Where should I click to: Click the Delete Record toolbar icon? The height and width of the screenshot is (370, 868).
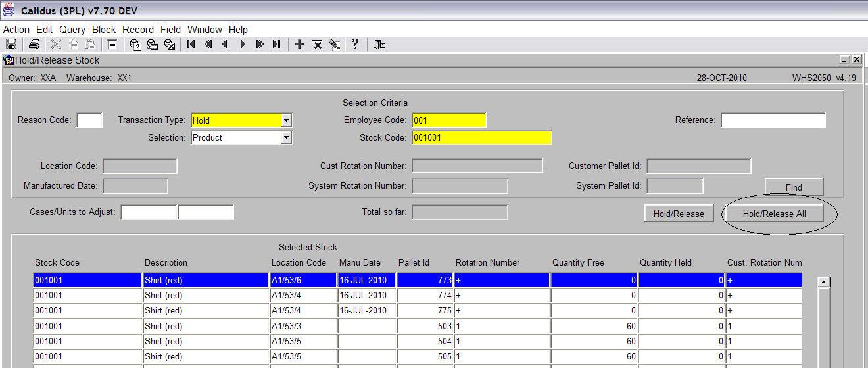(x=317, y=45)
